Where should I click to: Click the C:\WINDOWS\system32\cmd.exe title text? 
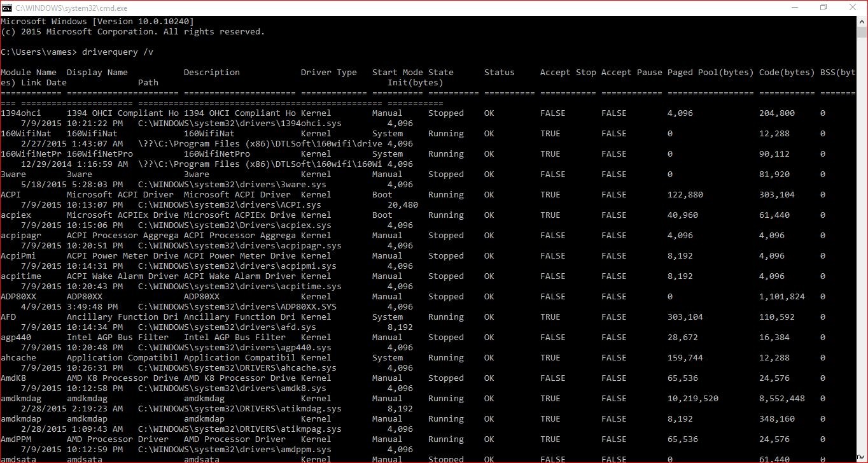coord(71,8)
